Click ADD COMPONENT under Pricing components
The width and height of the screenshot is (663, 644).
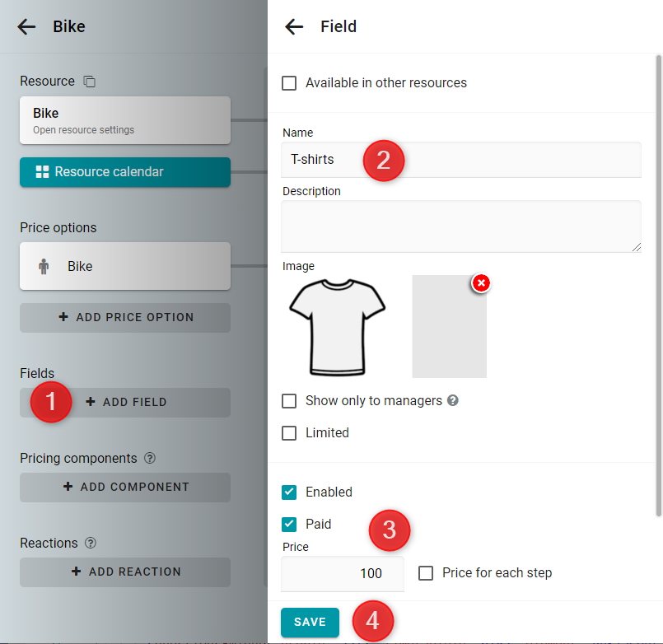[x=125, y=488]
